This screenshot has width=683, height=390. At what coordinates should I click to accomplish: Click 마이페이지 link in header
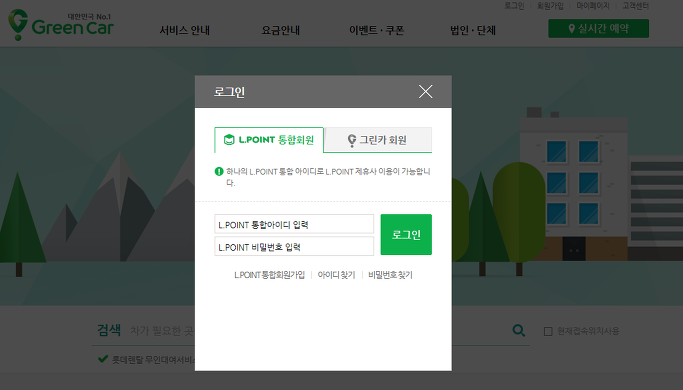(593, 6)
